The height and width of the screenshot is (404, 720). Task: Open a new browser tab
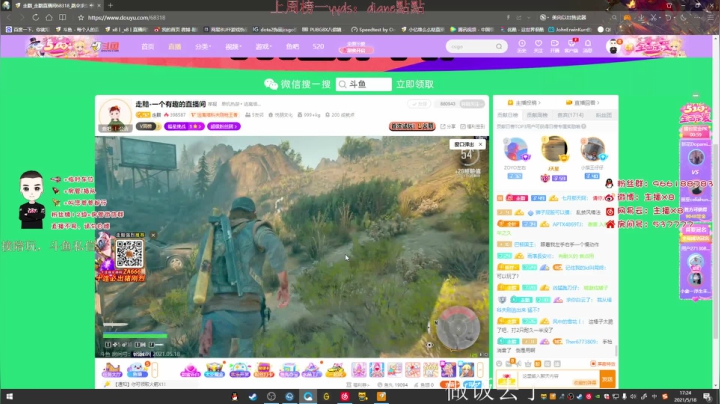click(x=110, y=5)
